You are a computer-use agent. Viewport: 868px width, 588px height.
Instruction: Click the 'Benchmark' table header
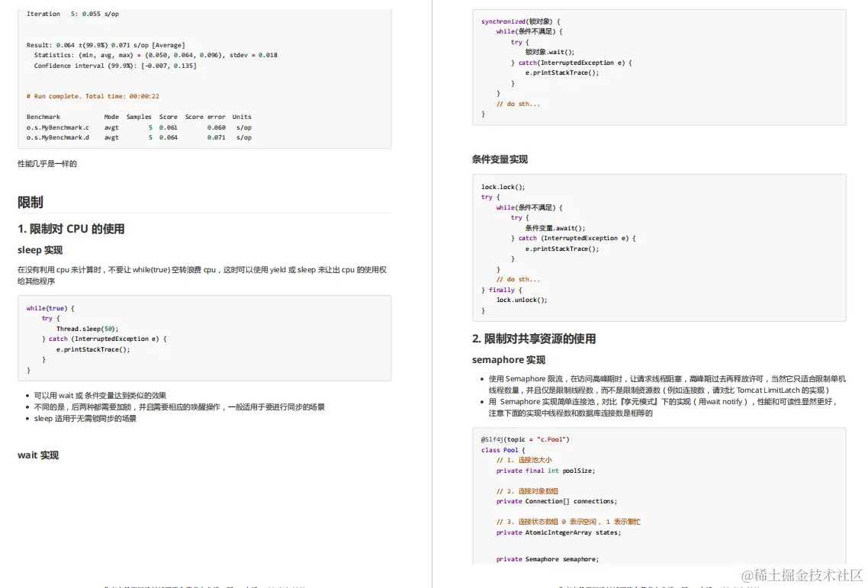pyautogui.click(x=43, y=117)
